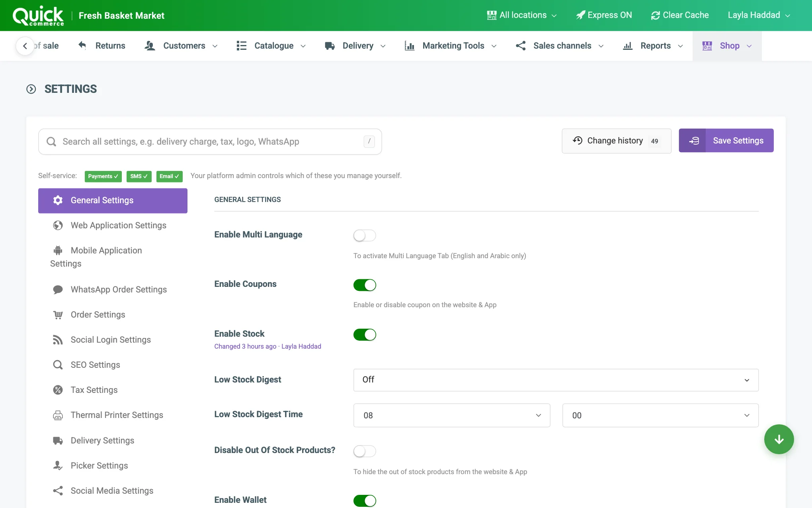Open the Changed 3 hours ago link
The image size is (812, 508).
click(267, 347)
